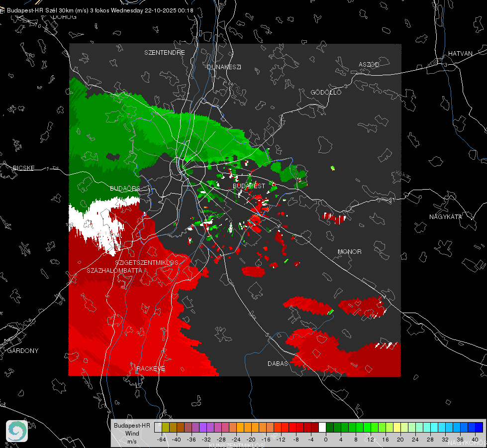Click the -20 value on the legend scale
This screenshot has height=448, width=487.
coord(251,440)
